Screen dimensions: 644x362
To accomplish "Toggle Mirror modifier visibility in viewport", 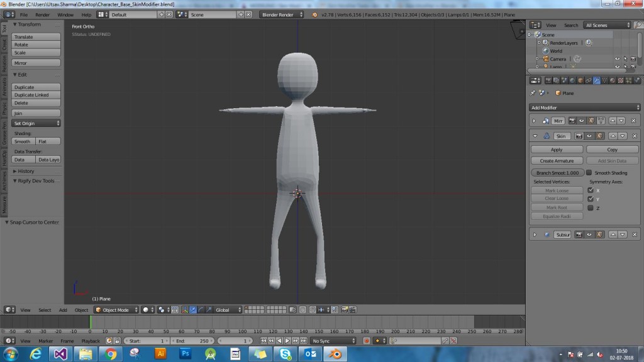I will [x=581, y=120].
